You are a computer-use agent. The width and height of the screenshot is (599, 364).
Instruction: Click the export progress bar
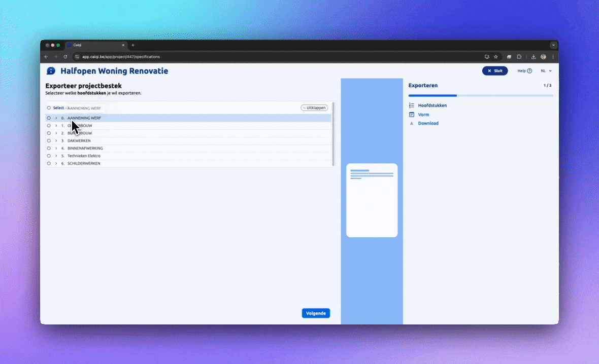coord(480,95)
